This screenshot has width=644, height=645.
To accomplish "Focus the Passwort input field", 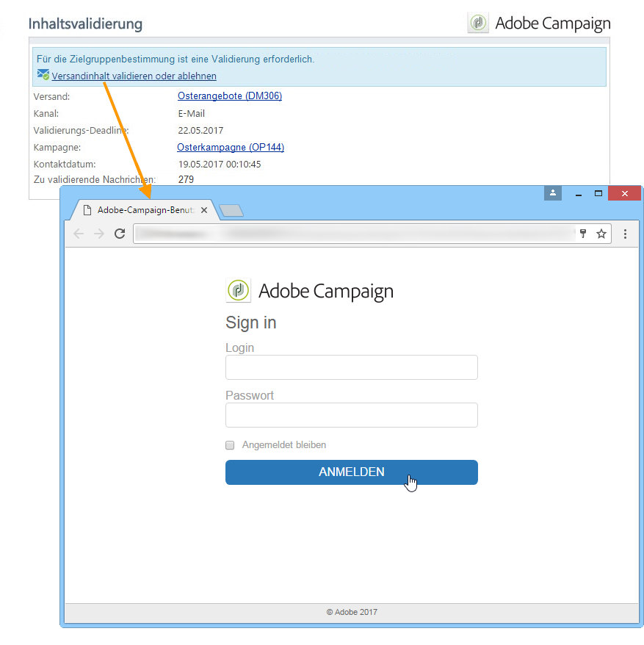I will coord(352,415).
